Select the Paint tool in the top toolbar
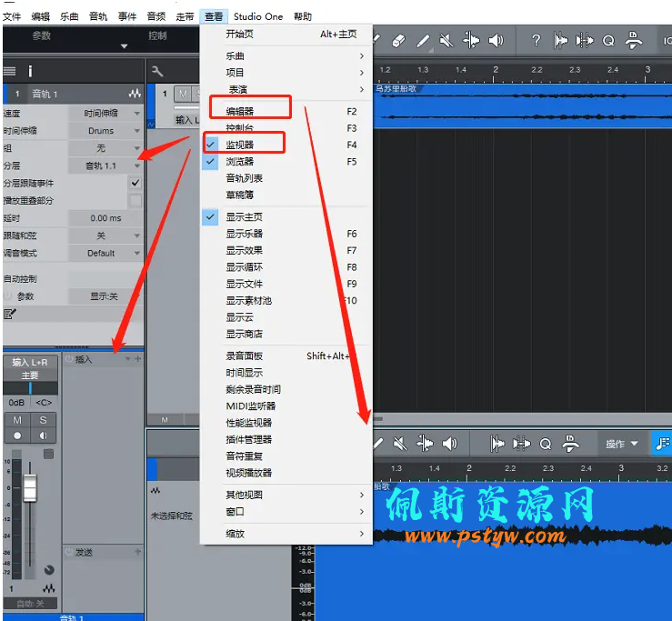672x621 pixels. [x=423, y=41]
